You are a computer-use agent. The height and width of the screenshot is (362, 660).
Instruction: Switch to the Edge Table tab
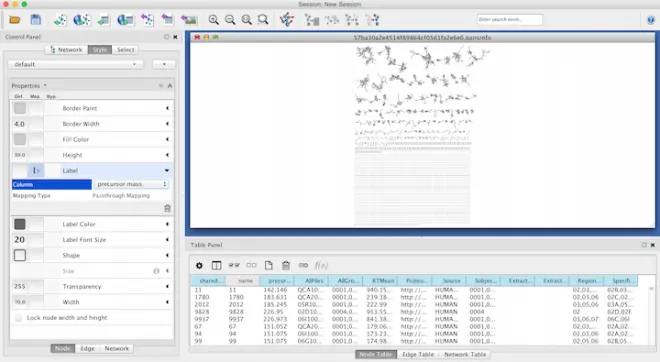click(418, 354)
